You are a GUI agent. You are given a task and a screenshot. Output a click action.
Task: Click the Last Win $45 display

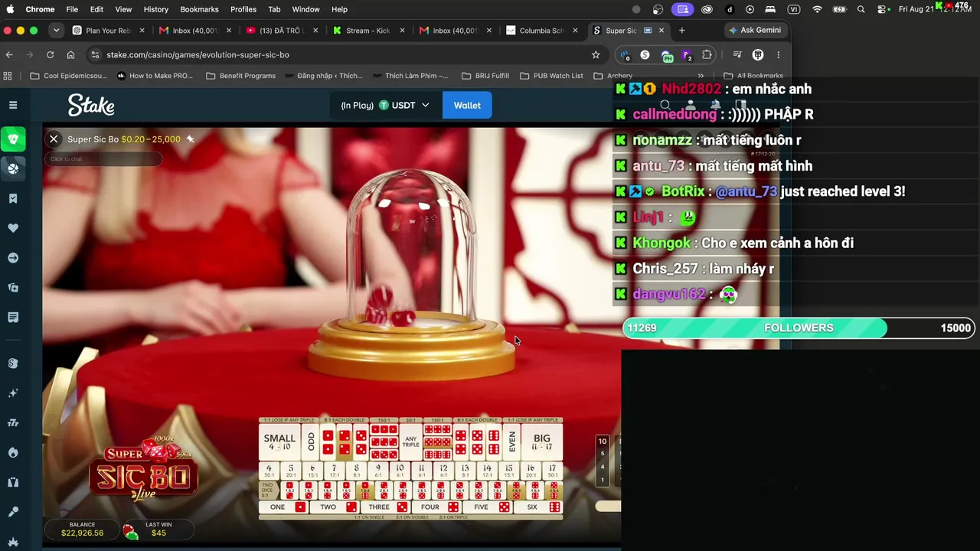coord(158,530)
